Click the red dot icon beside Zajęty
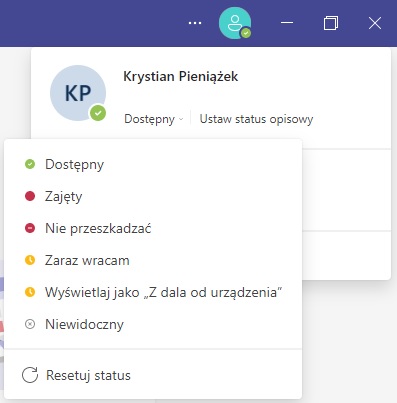 pyautogui.click(x=30, y=196)
